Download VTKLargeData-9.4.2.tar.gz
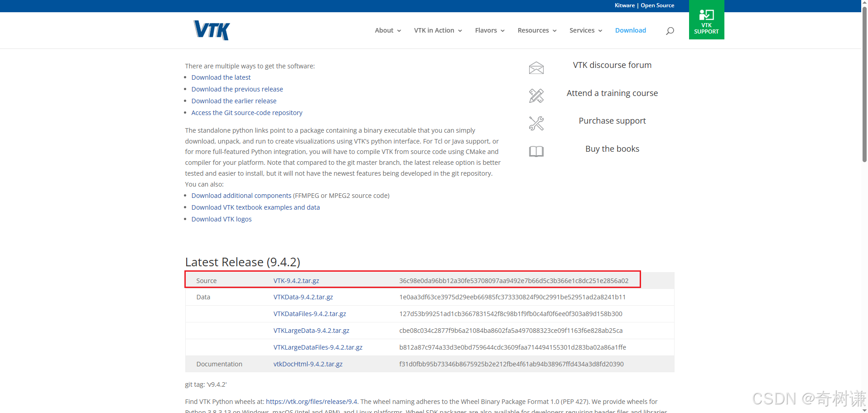 311,331
